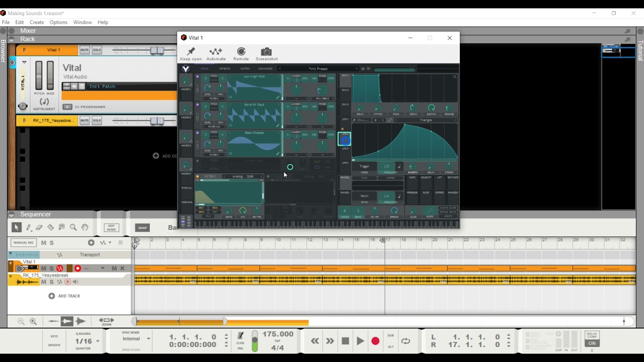Click the envelope magnifier icon
The height and width of the screenshot is (362, 644).
coord(455,77)
